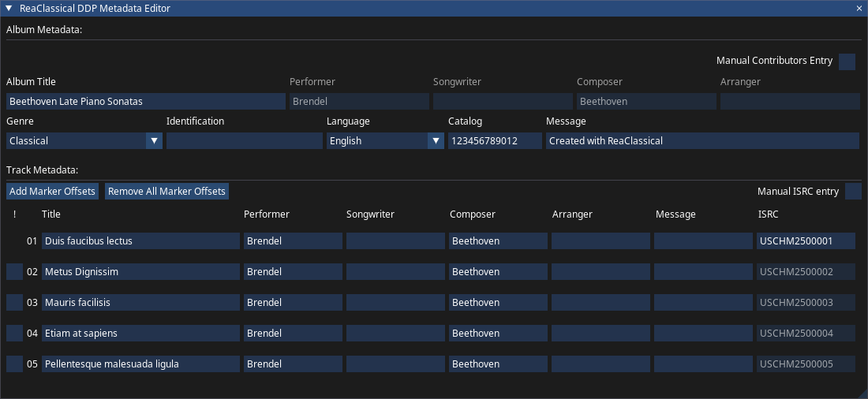Click the ISRC column header

[768, 214]
